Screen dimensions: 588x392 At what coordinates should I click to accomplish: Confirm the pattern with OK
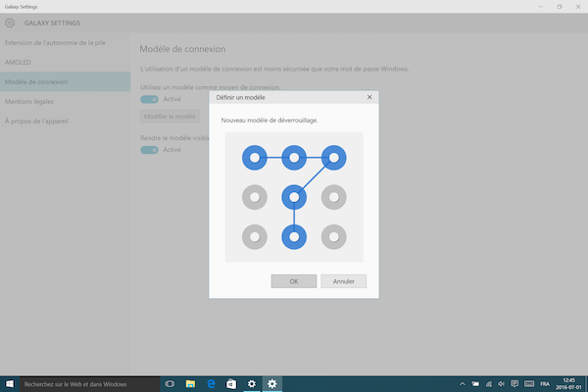pyautogui.click(x=294, y=281)
